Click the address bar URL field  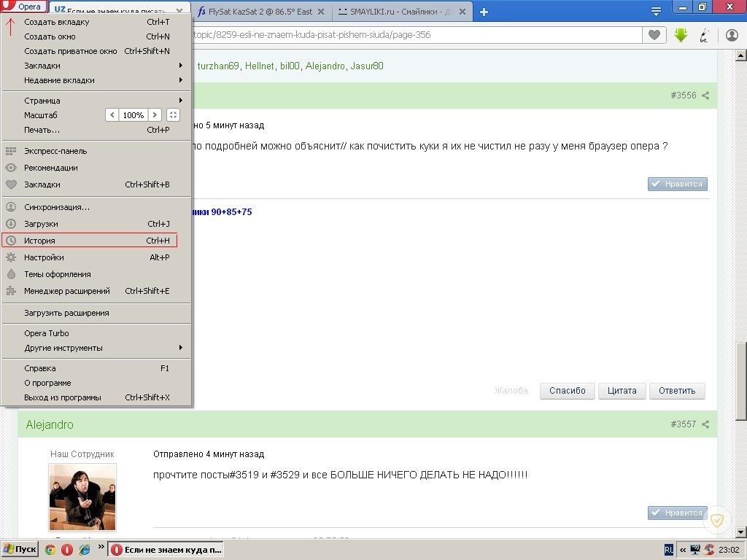[417, 35]
